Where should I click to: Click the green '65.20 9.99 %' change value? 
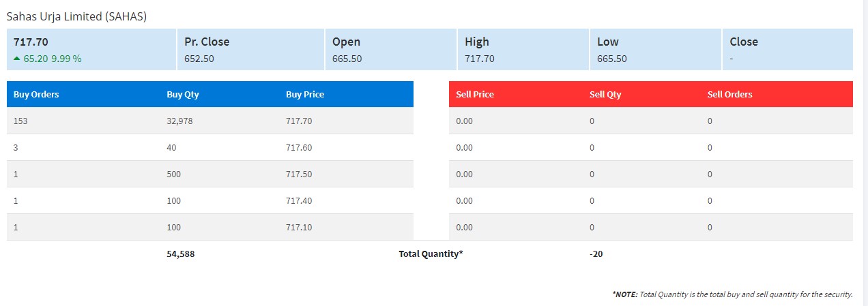pyautogui.click(x=53, y=59)
